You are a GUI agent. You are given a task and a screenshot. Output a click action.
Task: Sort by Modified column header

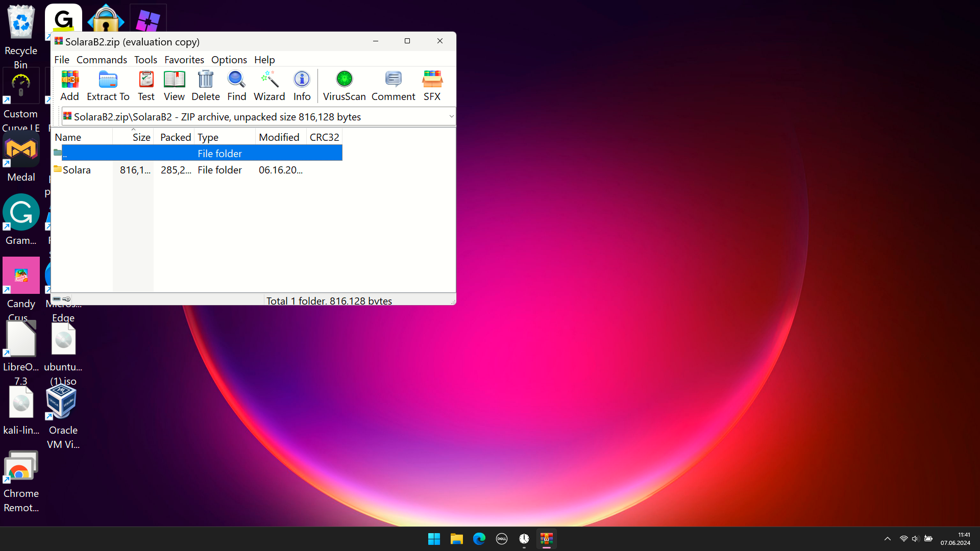[x=281, y=137]
